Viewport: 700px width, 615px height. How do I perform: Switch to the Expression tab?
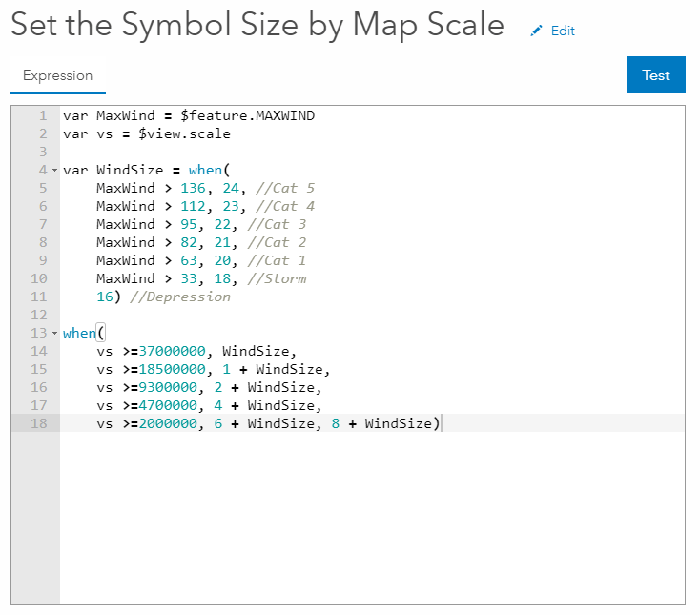pos(58,75)
